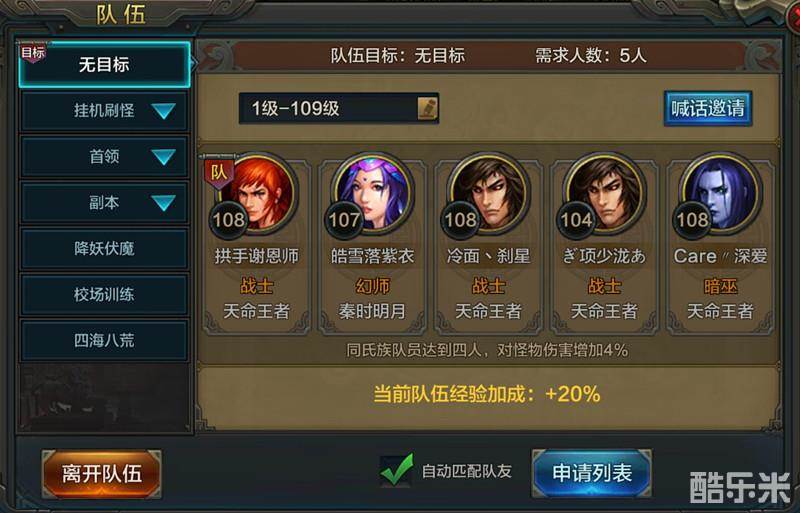Screen dimensions: 800x513
Task: Open the 四海八荒 target tab
Action: [x=104, y=340]
